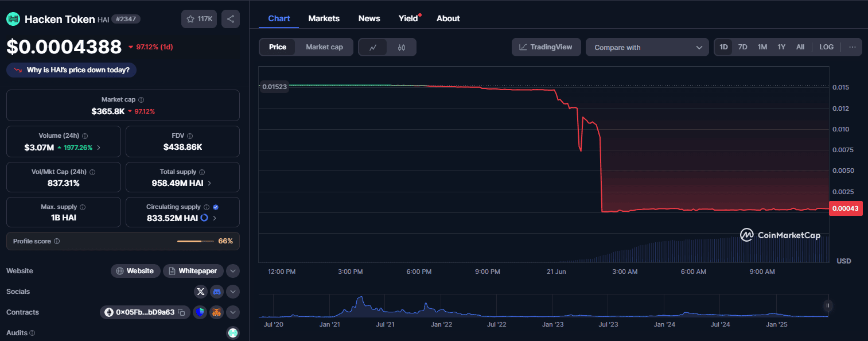Expand Circulating supply details chevron
This screenshot has height=341, width=868.
tap(215, 218)
